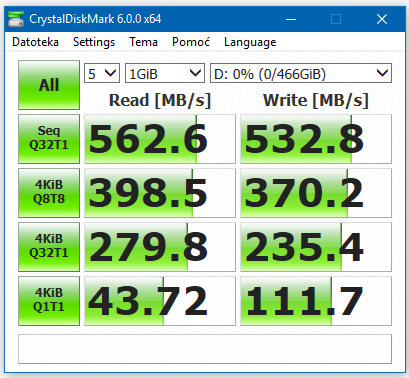Select the 4KiB Q8T8 read result 398.5
The height and width of the screenshot is (378, 409).
160,193
